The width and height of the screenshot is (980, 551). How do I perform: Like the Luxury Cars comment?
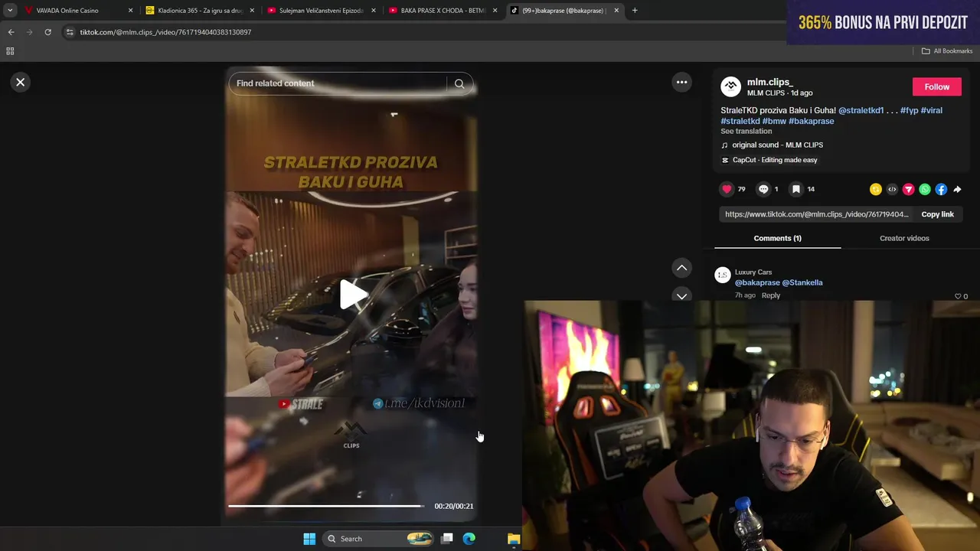coord(958,296)
